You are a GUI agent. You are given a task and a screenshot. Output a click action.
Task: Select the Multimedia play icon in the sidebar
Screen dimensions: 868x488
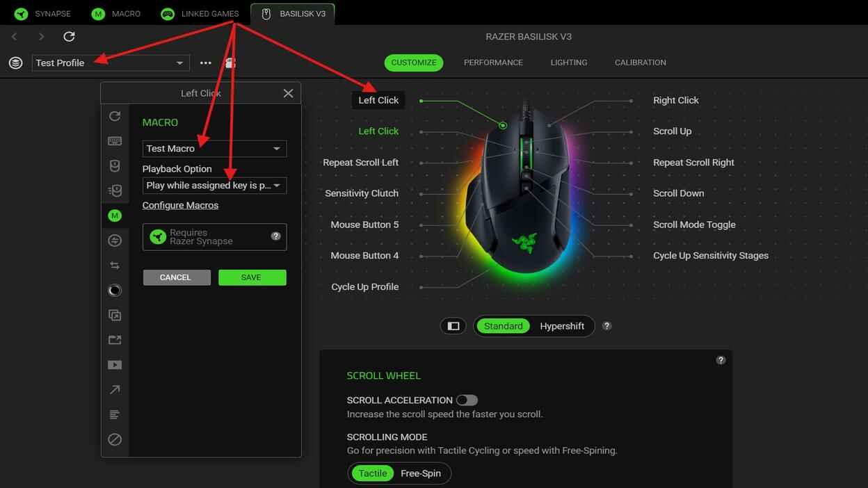click(x=115, y=365)
